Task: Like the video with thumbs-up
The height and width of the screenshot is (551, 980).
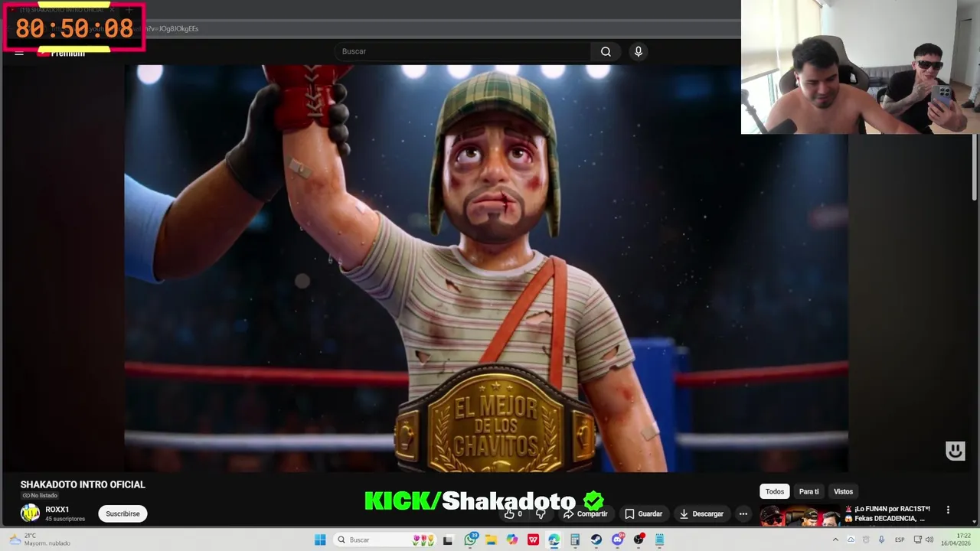Action: pos(513,514)
